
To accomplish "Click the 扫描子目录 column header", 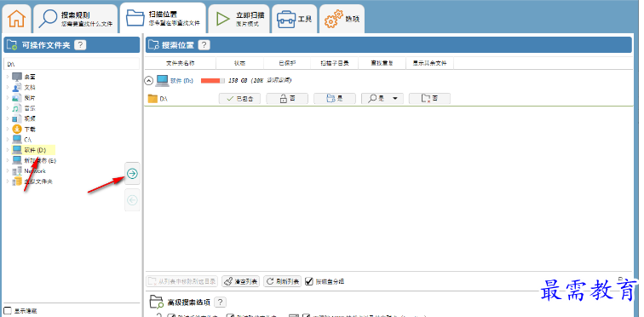I will (335, 63).
